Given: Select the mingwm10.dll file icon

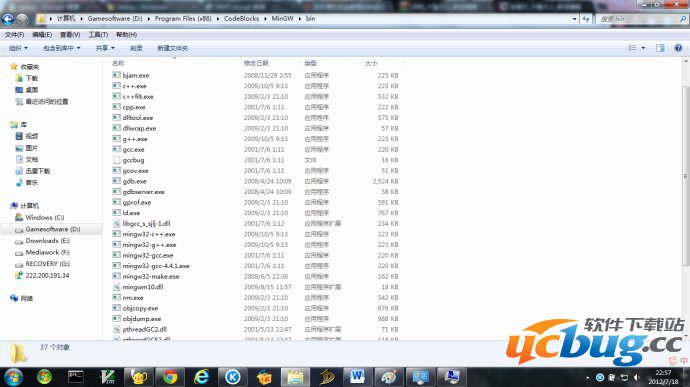Looking at the screenshot, I should tap(116, 287).
